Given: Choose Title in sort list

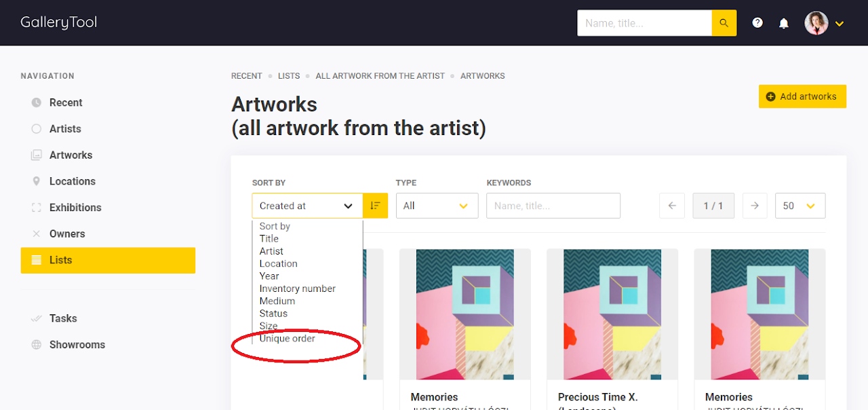Looking at the screenshot, I should tap(269, 238).
